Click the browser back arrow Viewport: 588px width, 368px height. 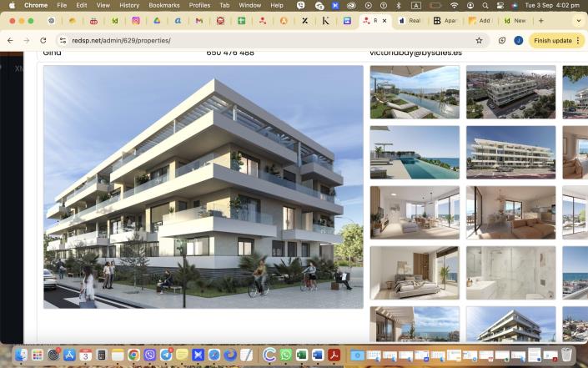pyautogui.click(x=10, y=40)
